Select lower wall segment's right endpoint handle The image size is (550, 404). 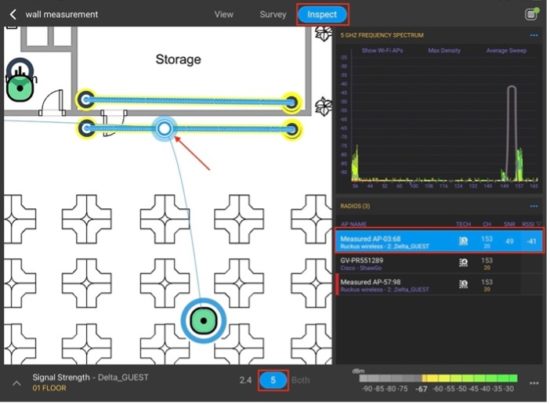(291, 130)
